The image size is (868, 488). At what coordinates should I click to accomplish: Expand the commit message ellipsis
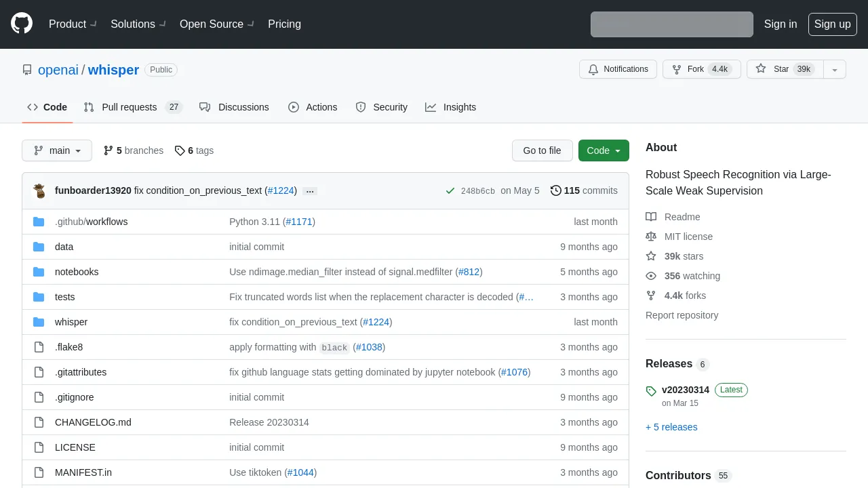coord(310,191)
